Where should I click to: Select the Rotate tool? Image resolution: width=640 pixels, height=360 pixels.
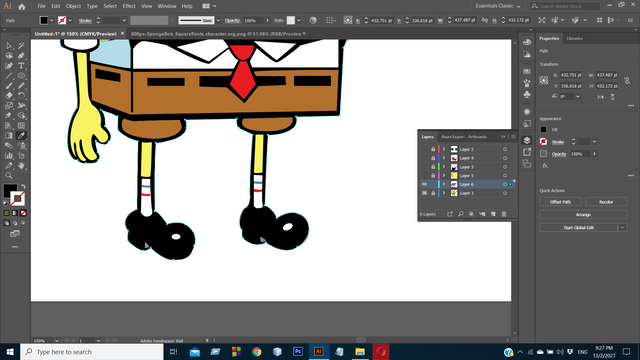21,96
